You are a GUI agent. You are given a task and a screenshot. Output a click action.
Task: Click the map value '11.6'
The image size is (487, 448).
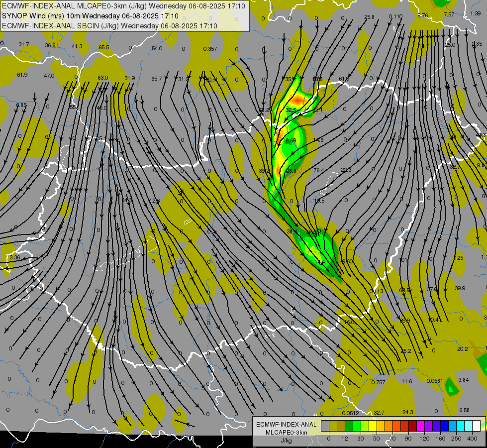click(407, 381)
